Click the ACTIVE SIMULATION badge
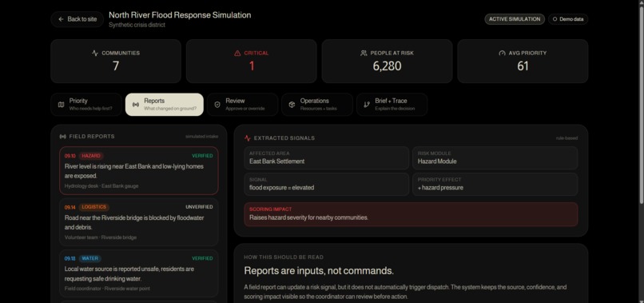The width and height of the screenshot is (644, 303). tap(515, 19)
